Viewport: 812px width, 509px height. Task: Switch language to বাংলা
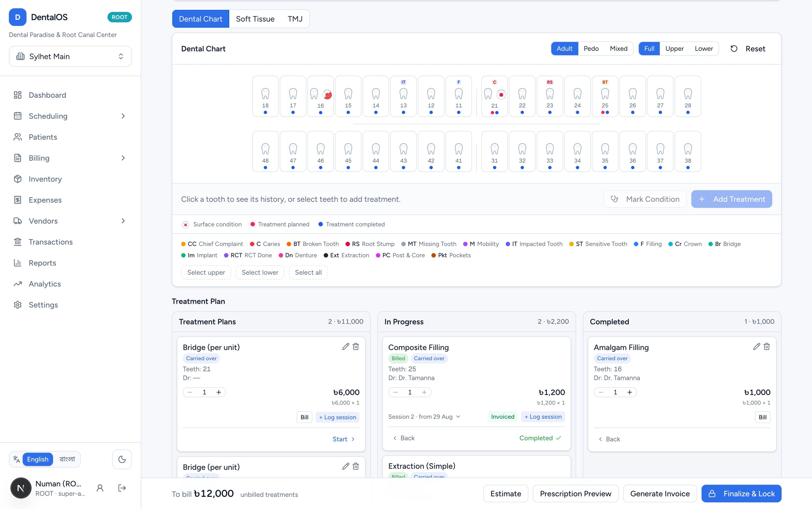[x=67, y=459]
